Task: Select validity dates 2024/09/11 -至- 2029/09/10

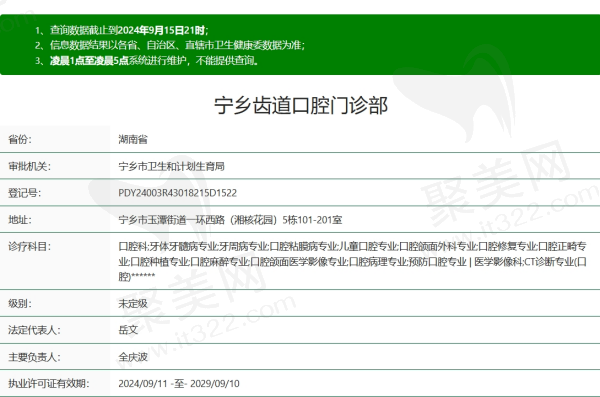Action: point(179,384)
